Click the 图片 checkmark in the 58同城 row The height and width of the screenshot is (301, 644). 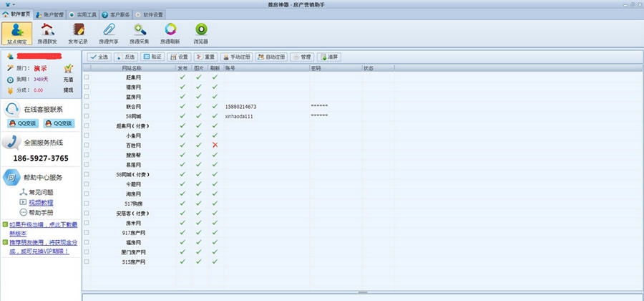[199, 116]
